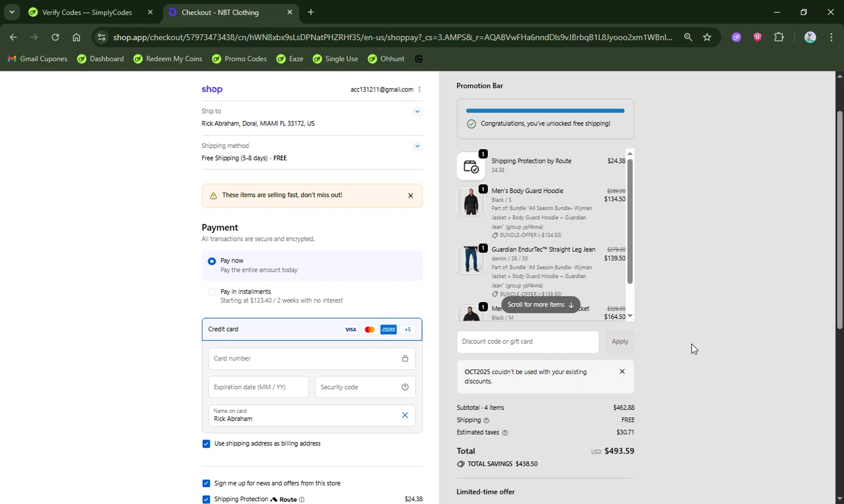This screenshot has height=504, width=844.
Task: Dismiss the OCT2025 discount error message
Action: pyautogui.click(x=622, y=371)
